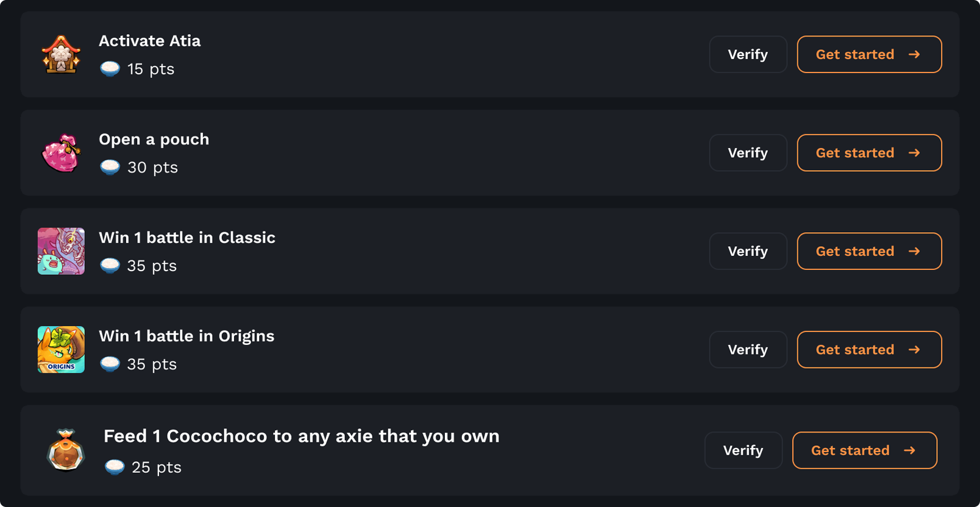Select the Classic battle game thumbnail
Viewport: 980px width, 507px height.
(x=61, y=251)
